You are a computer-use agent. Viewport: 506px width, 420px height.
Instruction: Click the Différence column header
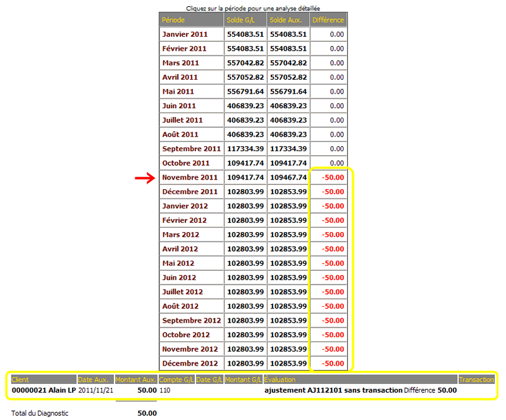[x=328, y=20]
